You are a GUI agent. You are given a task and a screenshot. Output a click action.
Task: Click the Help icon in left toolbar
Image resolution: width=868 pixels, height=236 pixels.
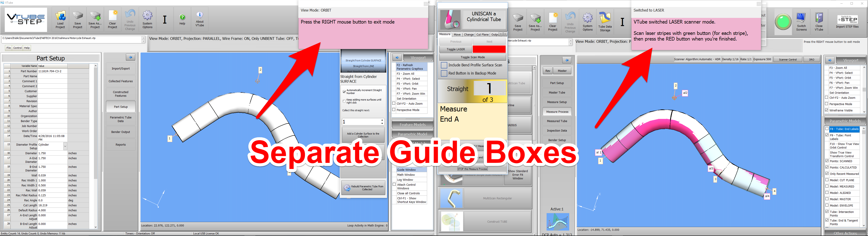click(x=182, y=19)
